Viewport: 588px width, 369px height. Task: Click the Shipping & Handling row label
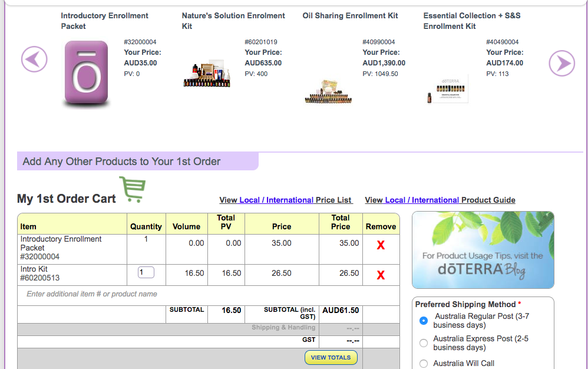coord(283,327)
